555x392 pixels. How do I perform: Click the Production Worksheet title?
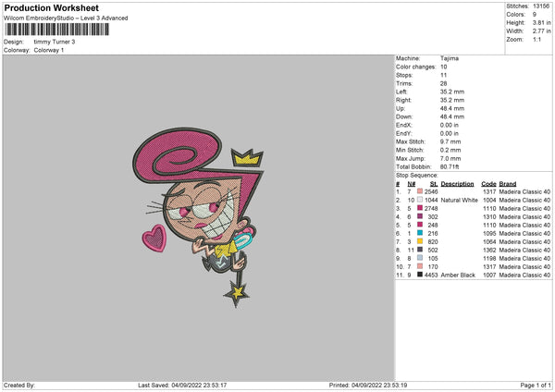52,7
